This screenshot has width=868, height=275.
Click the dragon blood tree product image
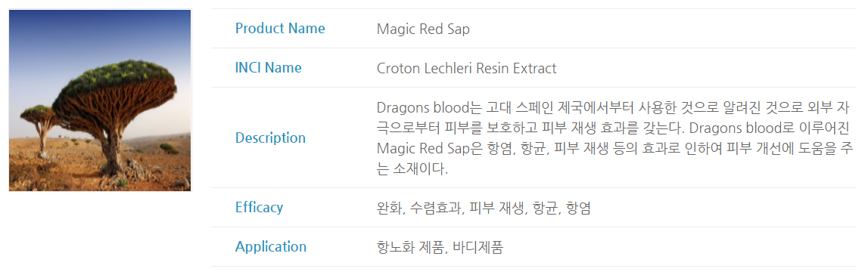100,100
